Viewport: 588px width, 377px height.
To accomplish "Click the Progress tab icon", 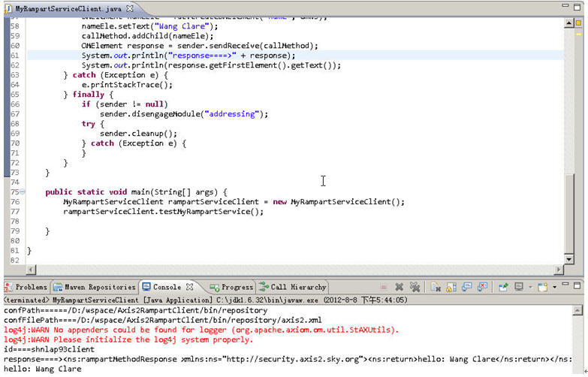I will pyautogui.click(x=215, y=288).
